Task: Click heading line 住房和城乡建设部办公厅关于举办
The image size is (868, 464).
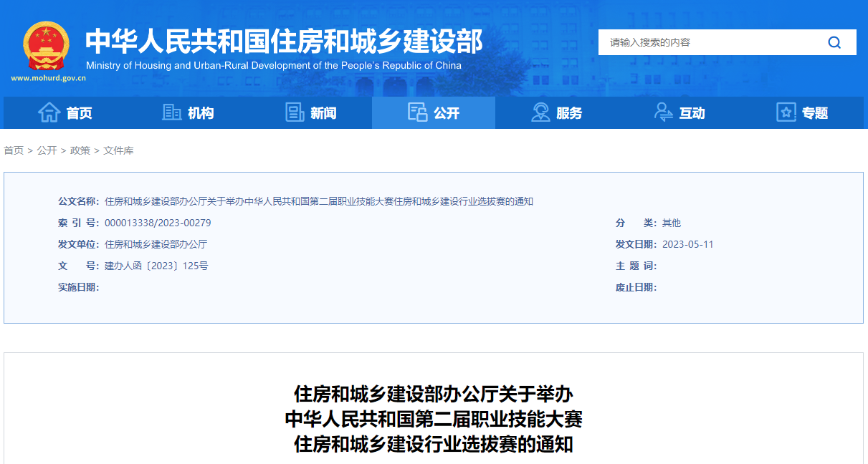Action: 434,394
